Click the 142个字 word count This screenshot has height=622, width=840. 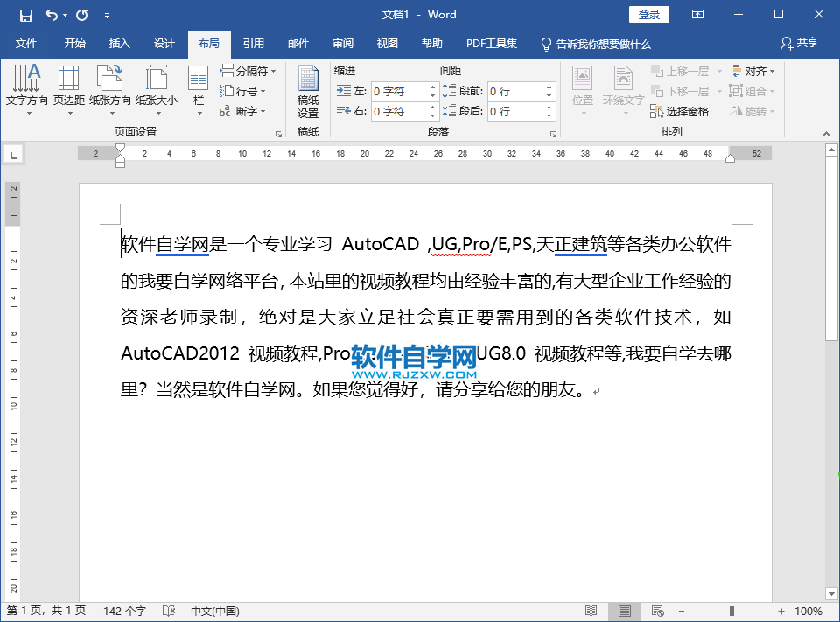[x=124, y=611]
